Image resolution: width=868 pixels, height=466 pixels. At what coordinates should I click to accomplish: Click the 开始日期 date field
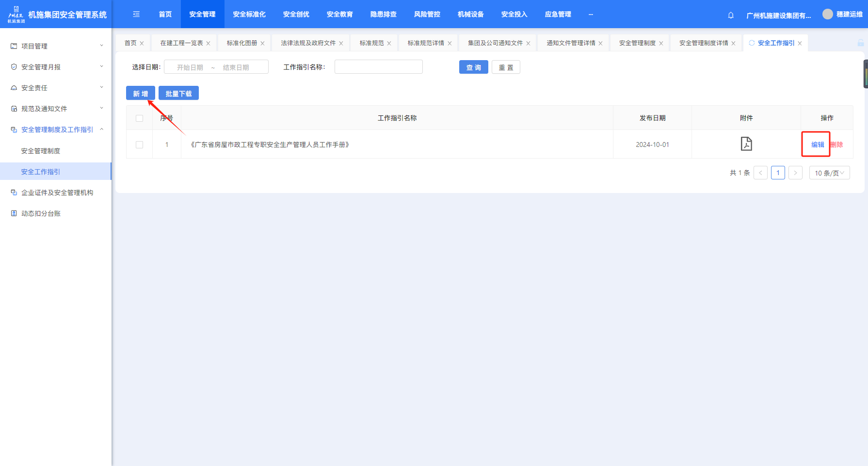(x=190, y=67)
